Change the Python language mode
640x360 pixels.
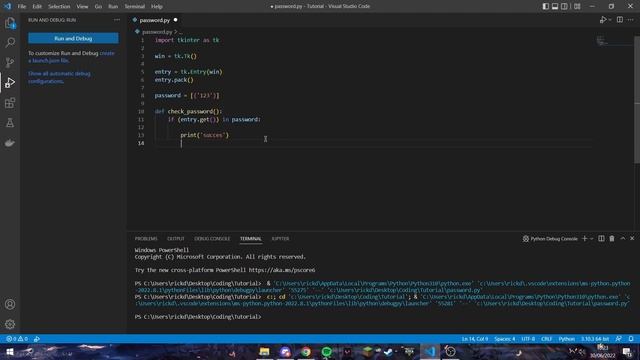567,339
